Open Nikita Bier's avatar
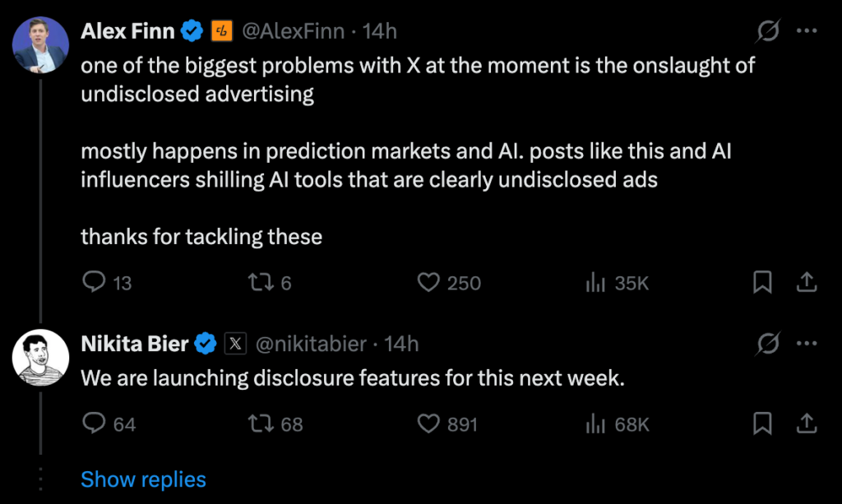This screenshot has height=504, width=842. pyautogui.click(x=40, y=357)
